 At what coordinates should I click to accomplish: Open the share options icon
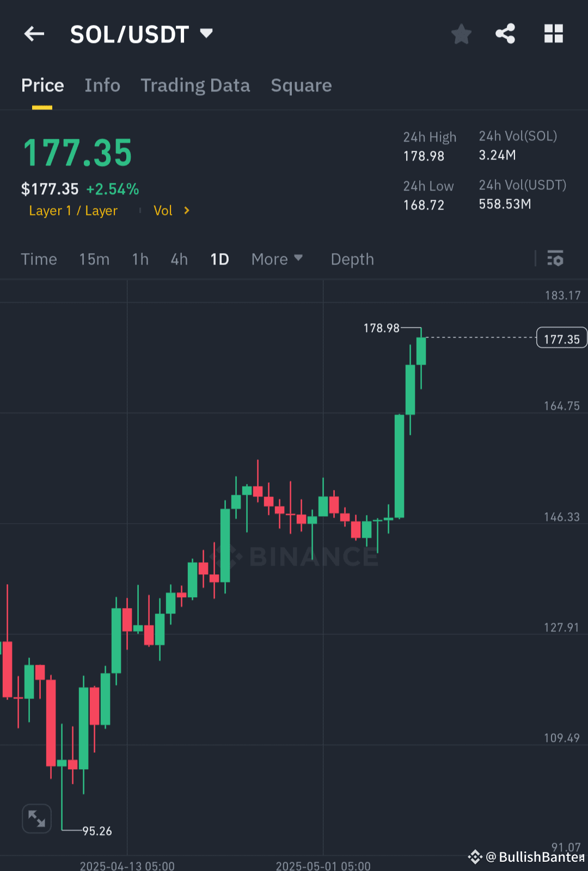click(505, 34)
